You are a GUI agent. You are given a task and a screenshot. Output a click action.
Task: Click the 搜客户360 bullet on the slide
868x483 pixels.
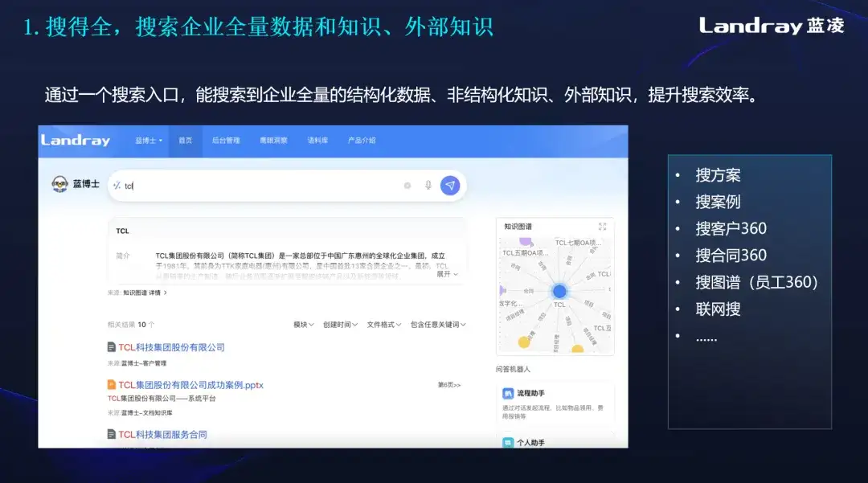tap(731, 228)
